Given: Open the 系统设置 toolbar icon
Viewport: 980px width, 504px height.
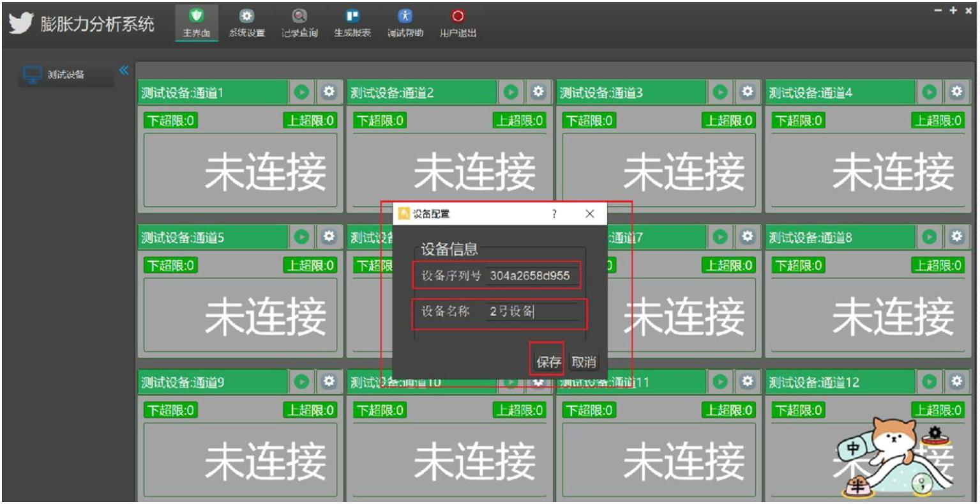Looking at the screenshot, I should [x=246, y=17].
